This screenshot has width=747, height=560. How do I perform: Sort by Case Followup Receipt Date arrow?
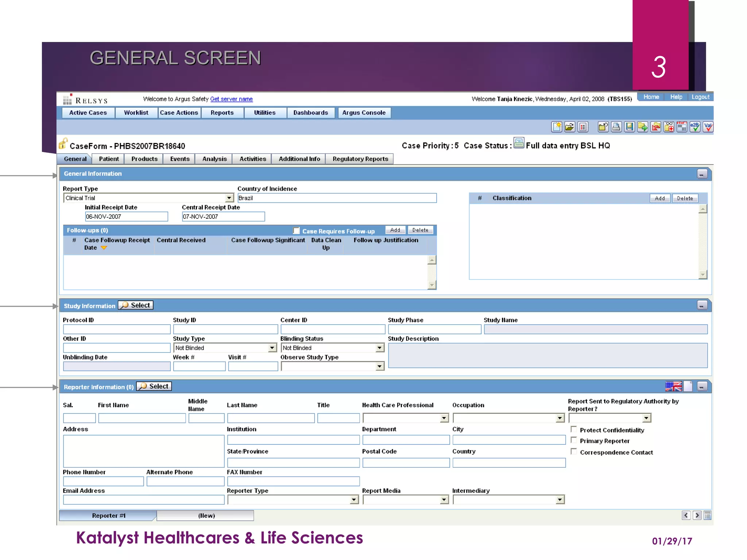104,248
